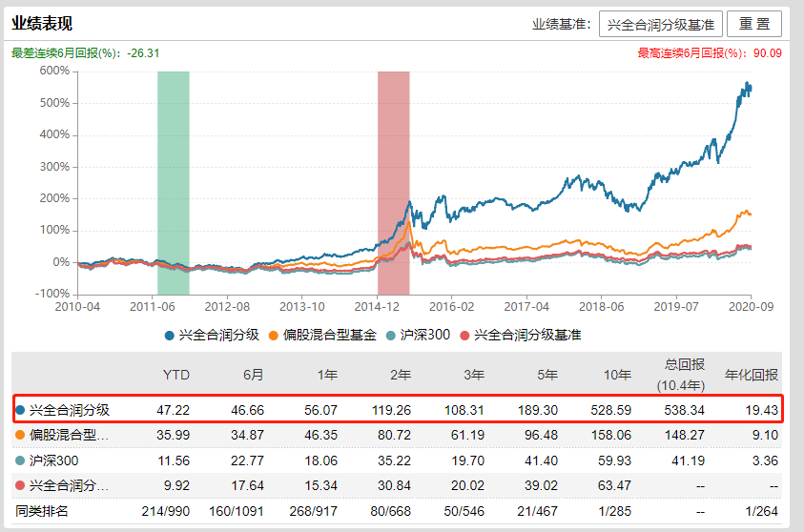Toggle the 偏股混合型基金 legend series
Image resolution: width=804 pixels, height=532 pixels.
tap(322, 336)
